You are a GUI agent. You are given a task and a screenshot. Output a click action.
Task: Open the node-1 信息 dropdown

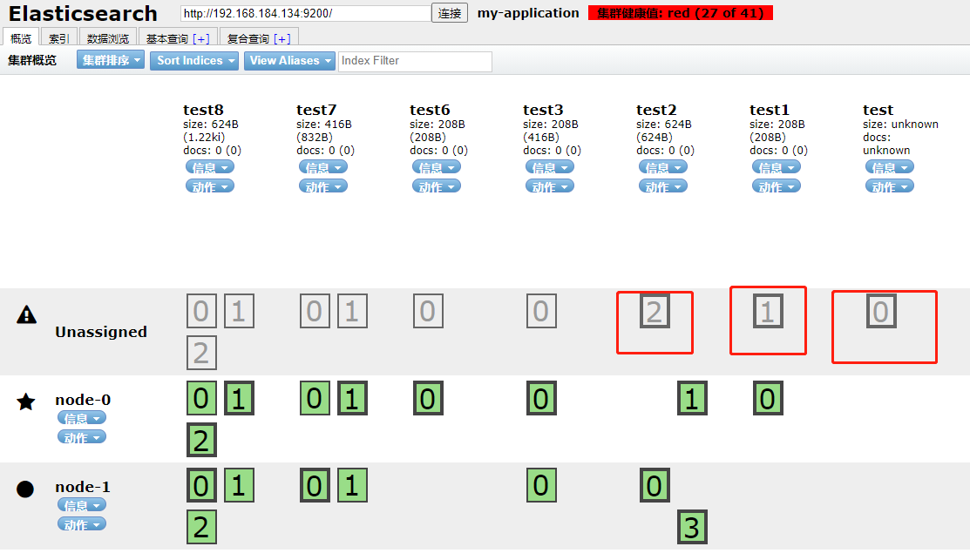tap(82, 505)
